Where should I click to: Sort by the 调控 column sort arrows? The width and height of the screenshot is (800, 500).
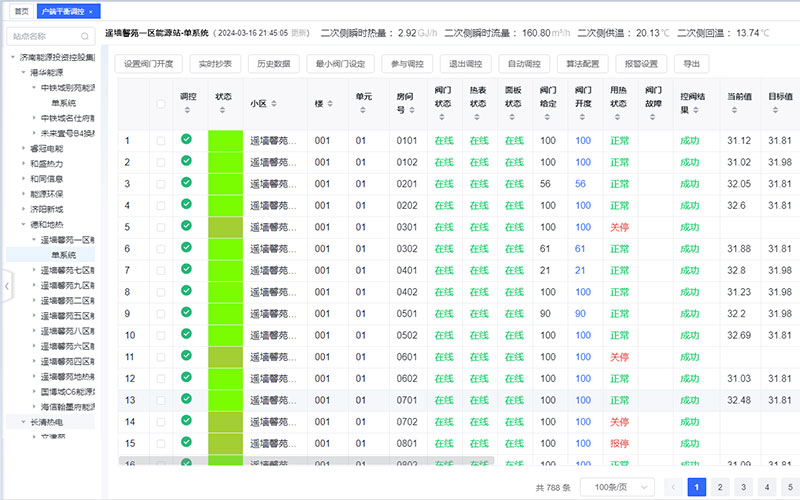[x=186, y=110]
